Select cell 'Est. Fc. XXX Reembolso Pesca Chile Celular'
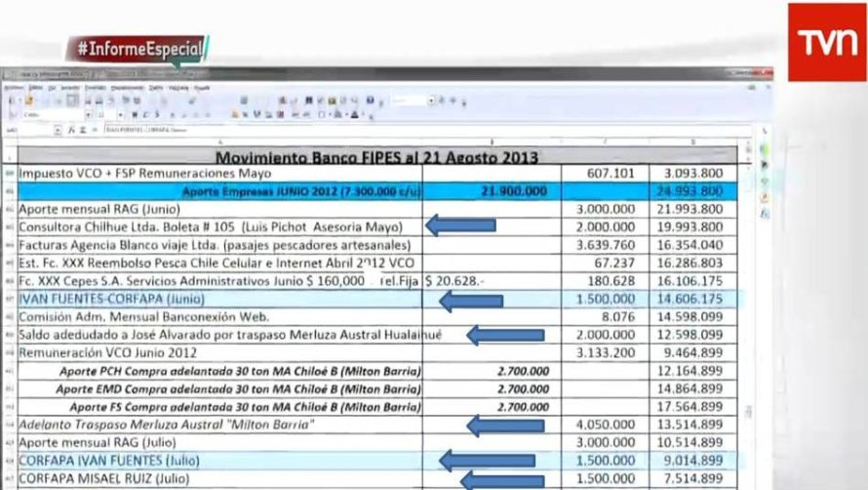The height and width of the screenshot is (490, 868). (x=219, y=264)
